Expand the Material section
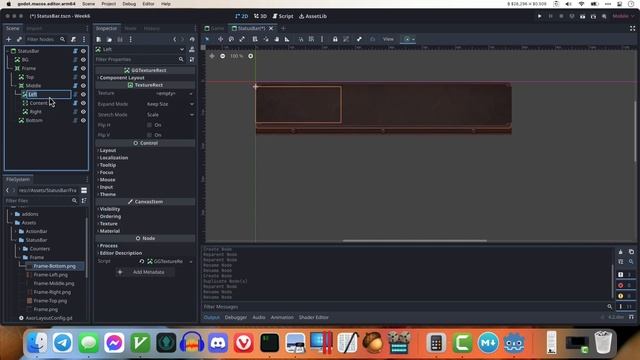 tap(110, 231)
